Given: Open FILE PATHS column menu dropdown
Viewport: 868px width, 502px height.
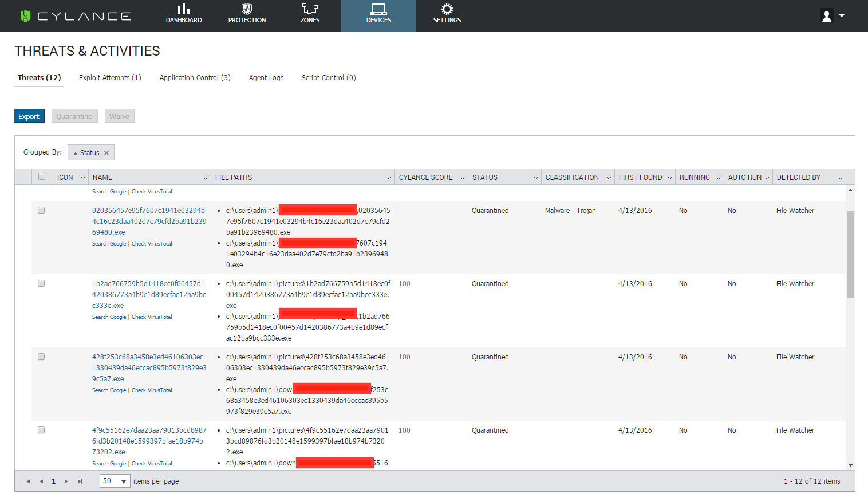Looking at the screenshot, I should 389,178.
